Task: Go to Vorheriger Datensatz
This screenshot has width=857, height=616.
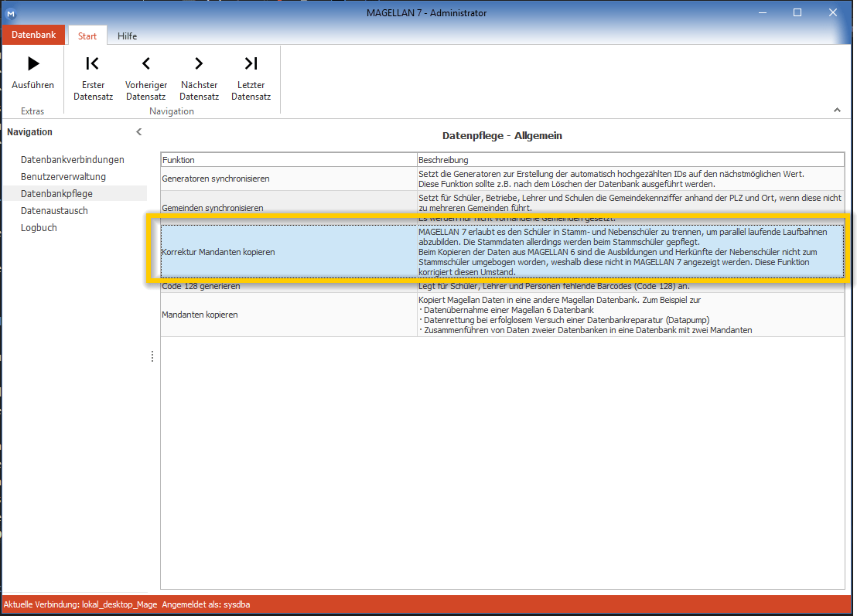Action: pyautogui.click(x=146, y=78)
